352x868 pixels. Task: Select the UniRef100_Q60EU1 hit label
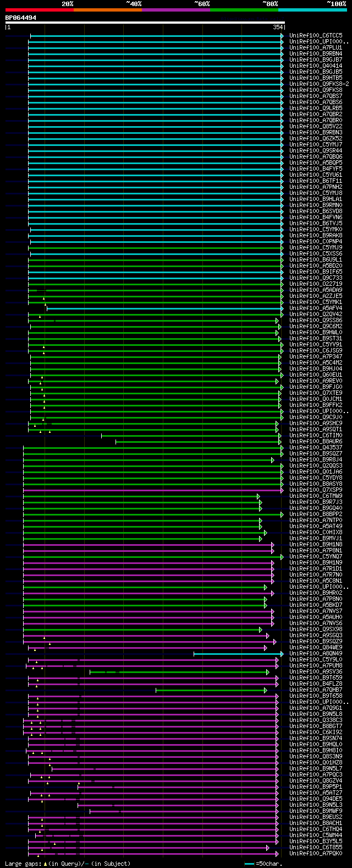tap(316, 375)
